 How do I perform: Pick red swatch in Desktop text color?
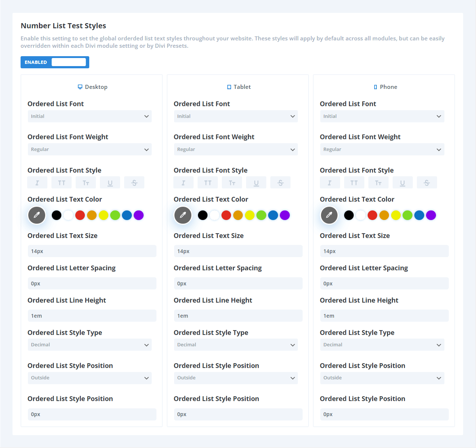(80, 215)
